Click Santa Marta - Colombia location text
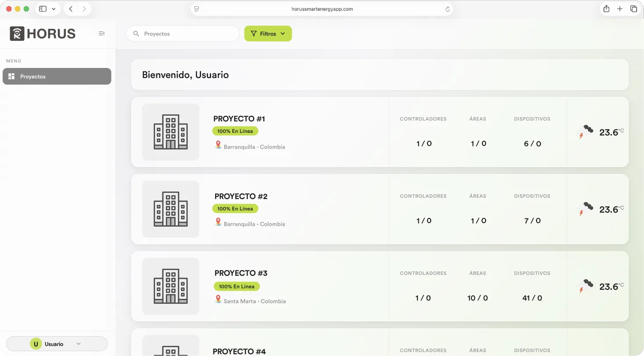Viewport: 644px width, 356px height. 255,301
